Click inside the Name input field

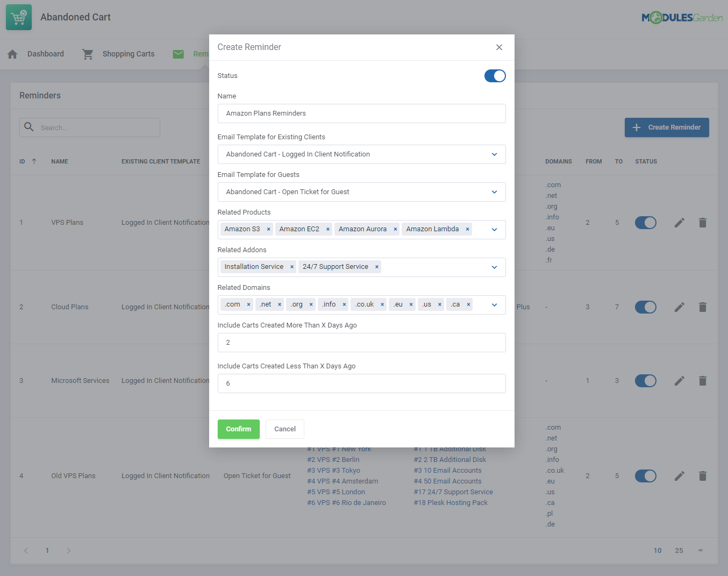pyautogui.click(x=361, y=113)
